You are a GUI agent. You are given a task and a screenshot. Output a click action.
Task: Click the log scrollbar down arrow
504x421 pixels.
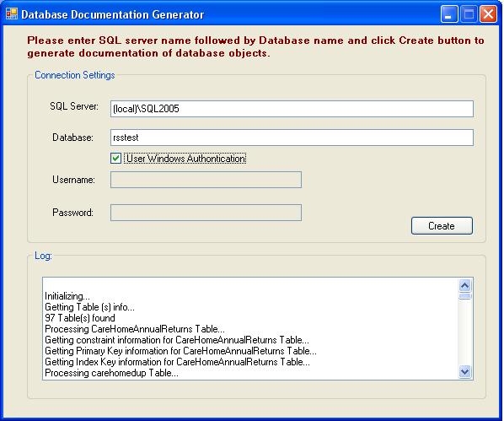(x=464, y=372)
